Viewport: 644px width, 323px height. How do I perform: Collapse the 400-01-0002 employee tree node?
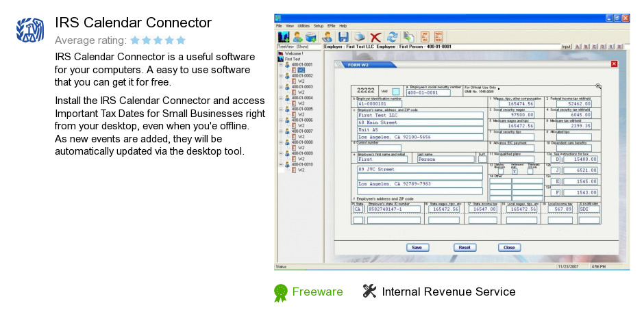(x=281, y=76)
